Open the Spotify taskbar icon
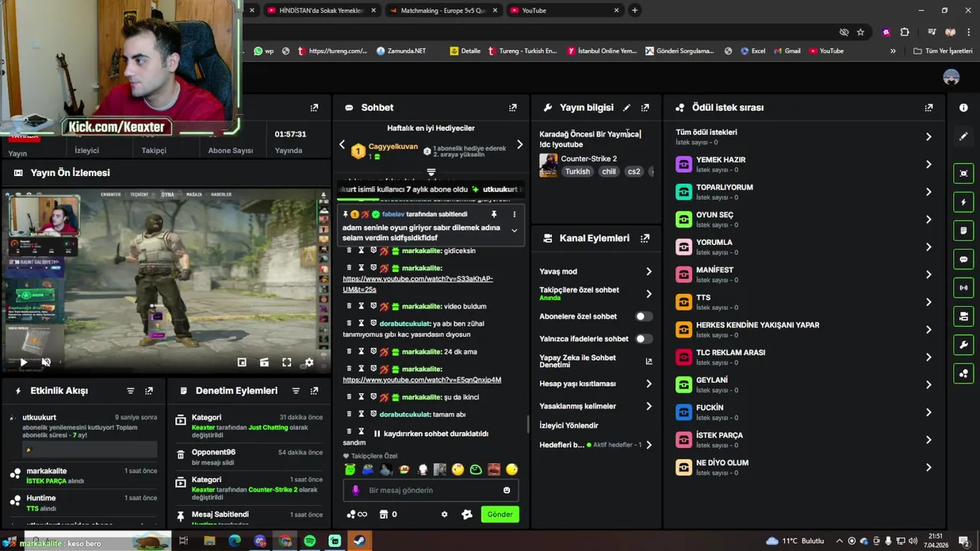Screen dimensions: 980x551 309,541
